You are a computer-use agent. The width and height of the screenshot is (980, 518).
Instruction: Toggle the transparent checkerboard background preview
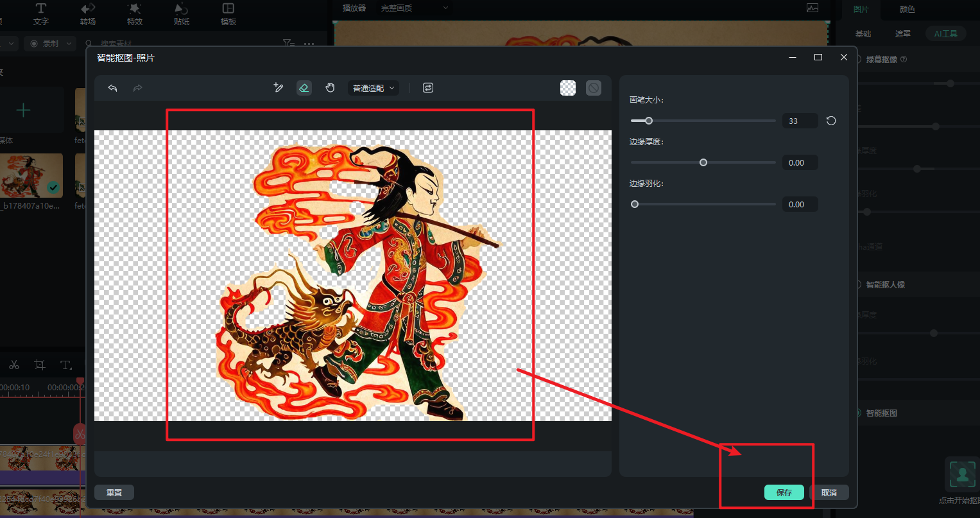point(568,88)
